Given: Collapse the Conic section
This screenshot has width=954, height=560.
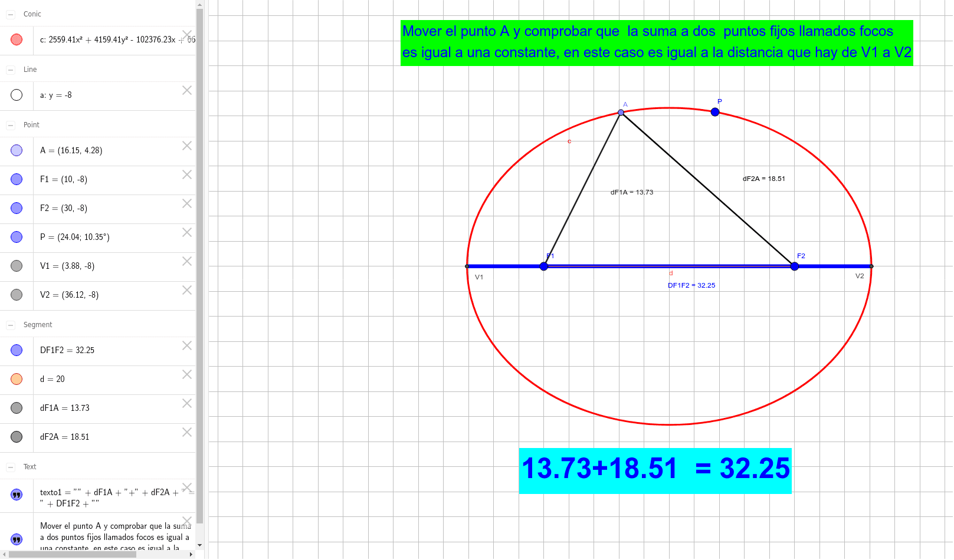Looking at the screenshot, I should (x=11, y=14).
